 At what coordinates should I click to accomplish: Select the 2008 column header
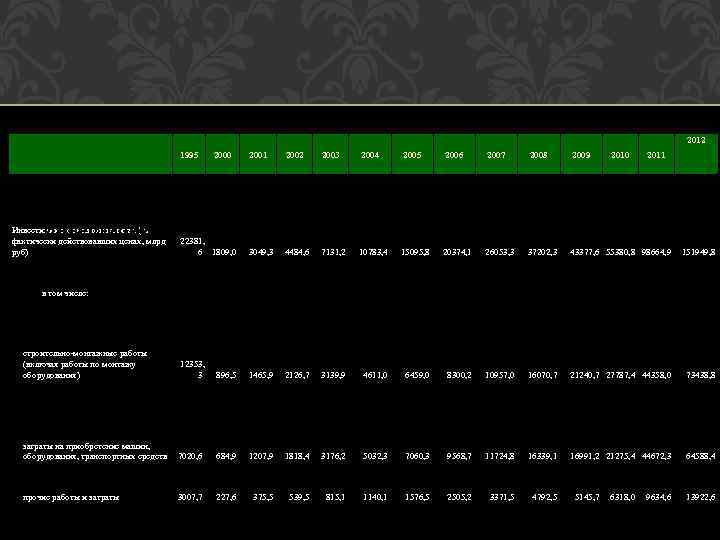click(x=538, y=155)
